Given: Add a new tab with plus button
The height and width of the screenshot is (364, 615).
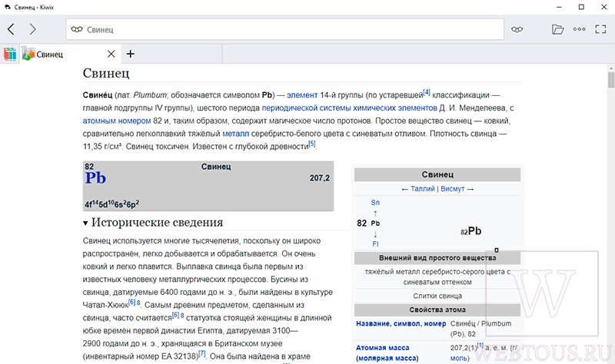Looking at the screenshot, I should click(131, 54).
